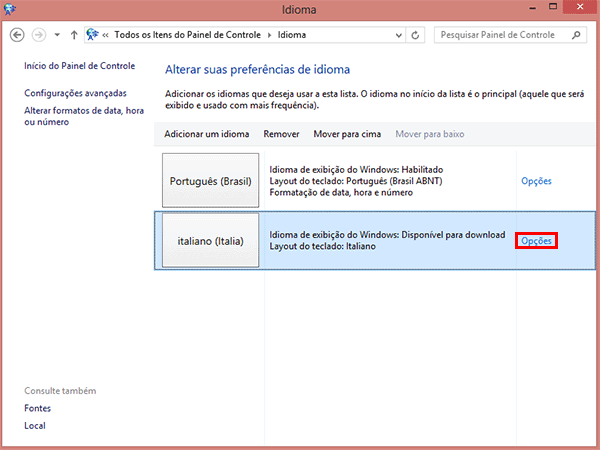The width and height of the screenshot is (600, 450).
Task: Open Início do Painel de Controle
Action: tap(80, 66)
